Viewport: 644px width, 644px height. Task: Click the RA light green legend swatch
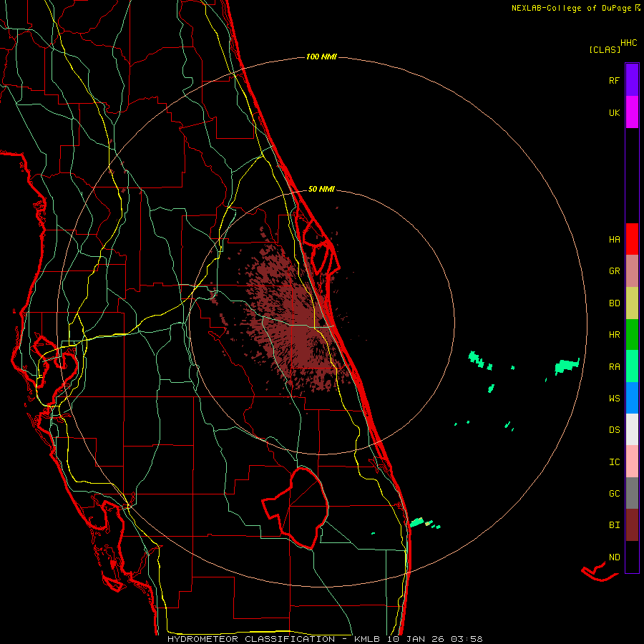click(x=632, y=366)
